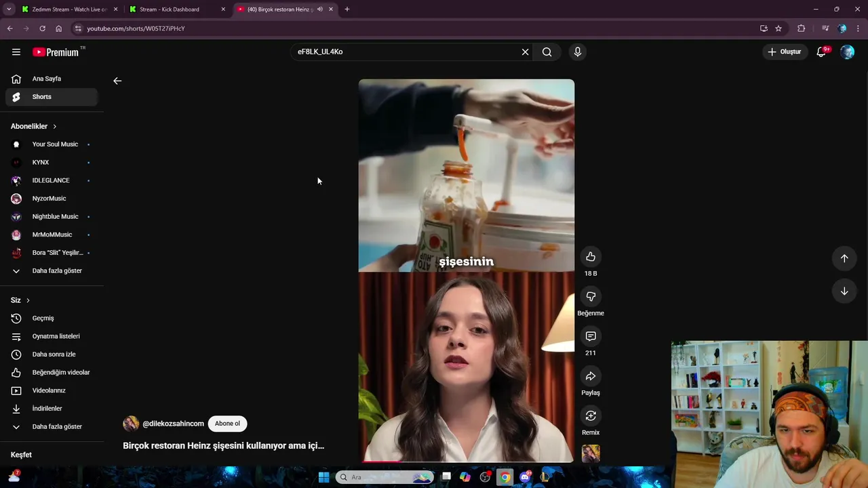This screenshot has width=868, height=488.
Task: Open the sound thumbnail below Remix
Action: (591, 453)
